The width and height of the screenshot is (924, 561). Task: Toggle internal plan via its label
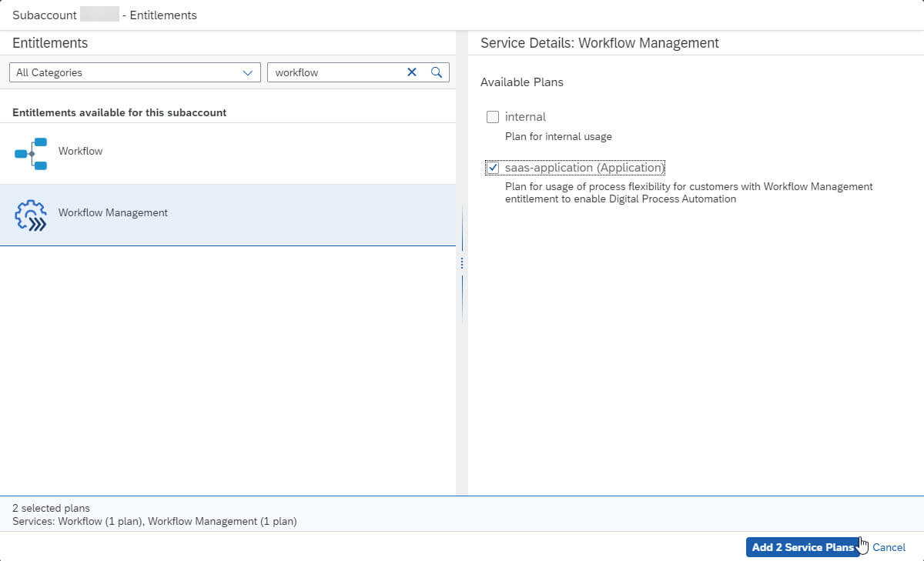[525, 117]
